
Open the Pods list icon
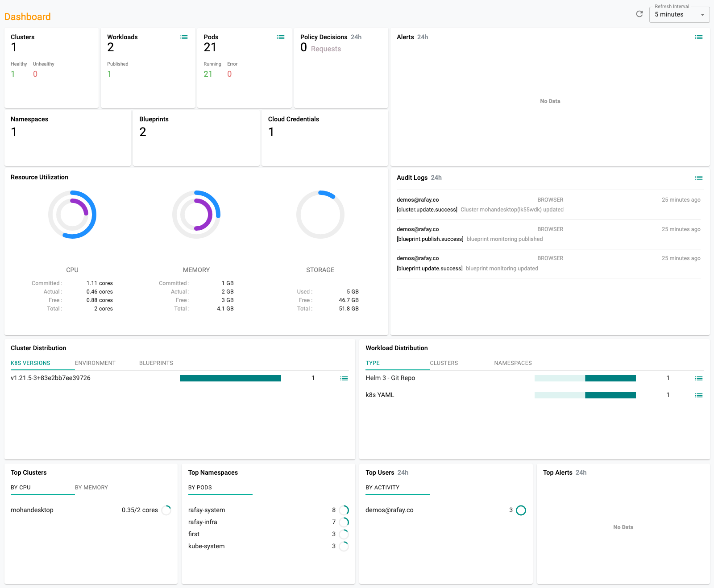281,37
